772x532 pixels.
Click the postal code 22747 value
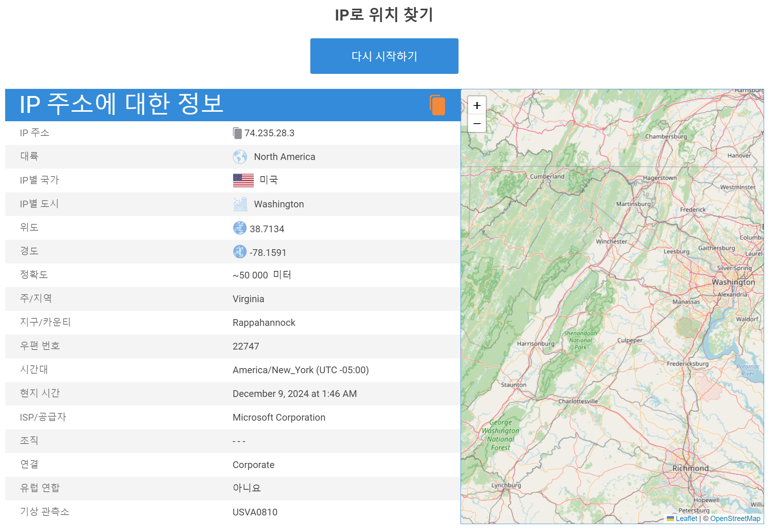click(x=245, y=346)
